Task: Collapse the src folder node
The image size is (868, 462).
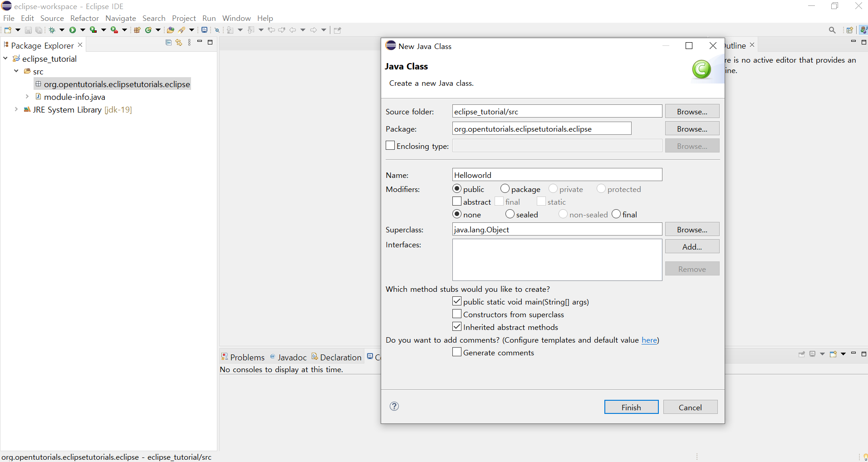Action: [16, 71]
